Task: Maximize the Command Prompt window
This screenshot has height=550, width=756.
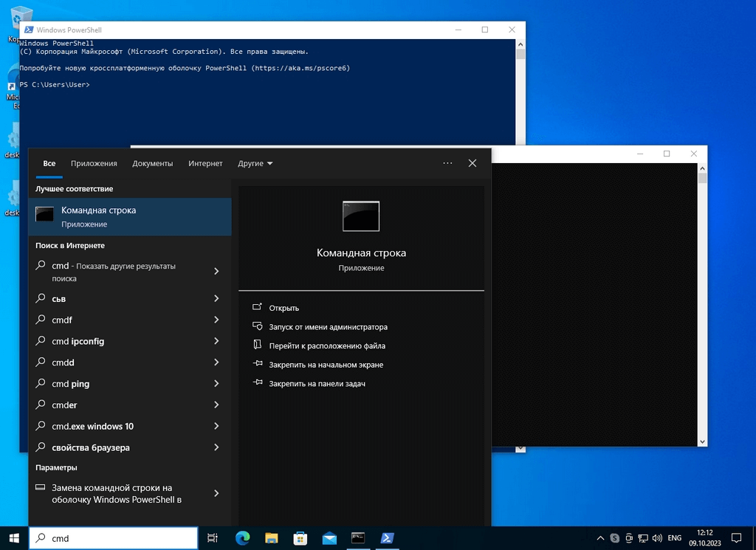Action: [x=667, y=154]
